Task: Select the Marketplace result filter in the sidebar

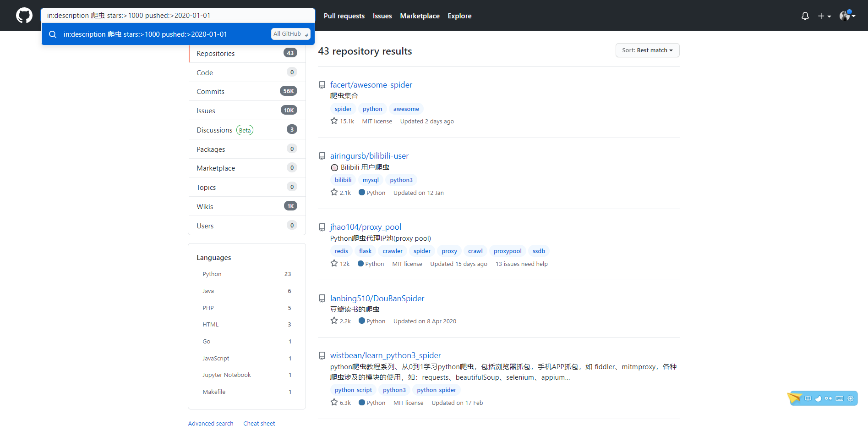Action: (x=247, y=168)
